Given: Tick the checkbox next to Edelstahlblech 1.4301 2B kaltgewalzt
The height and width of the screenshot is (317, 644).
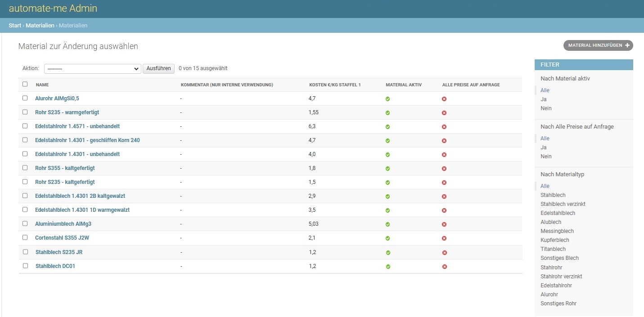Looking at the screenshot, I should click(25, 196).
